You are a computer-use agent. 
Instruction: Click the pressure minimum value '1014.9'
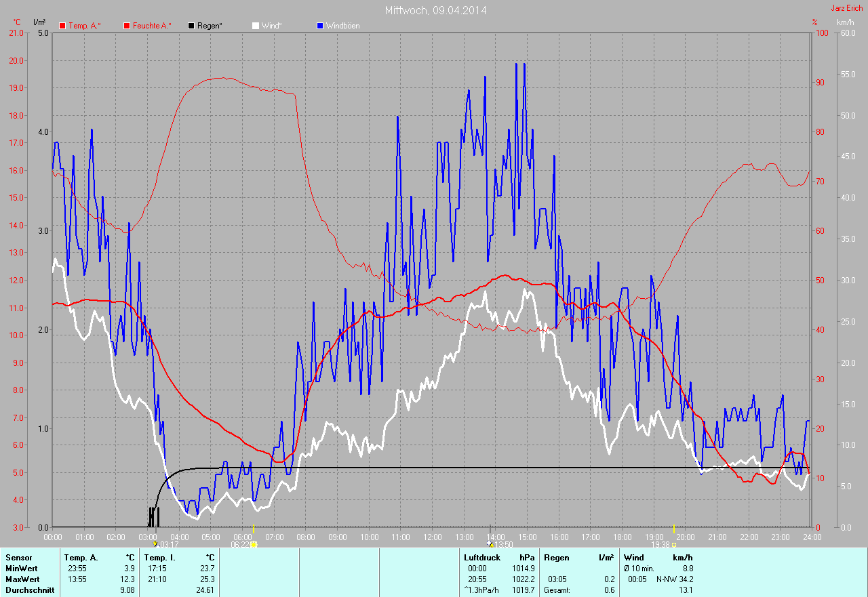click(523, 569)
